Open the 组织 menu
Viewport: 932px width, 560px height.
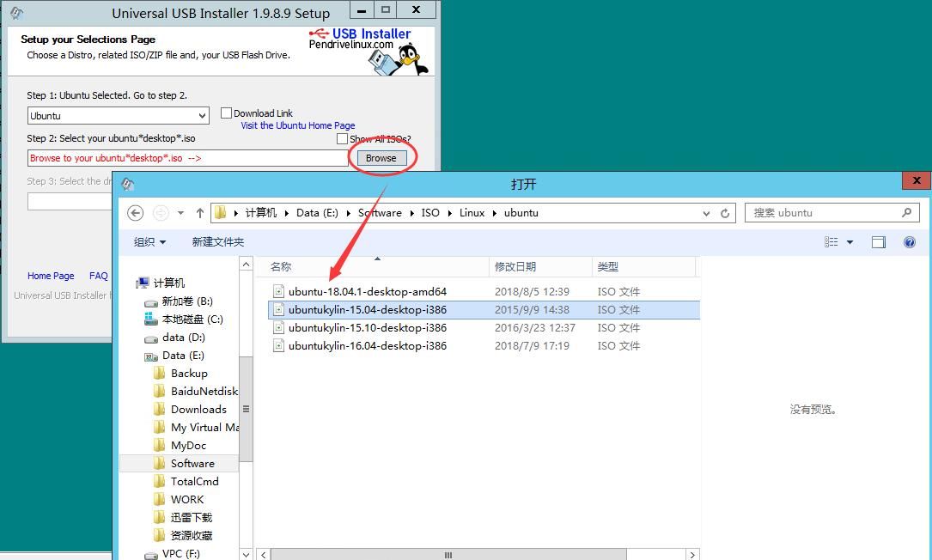click(149, 242)
